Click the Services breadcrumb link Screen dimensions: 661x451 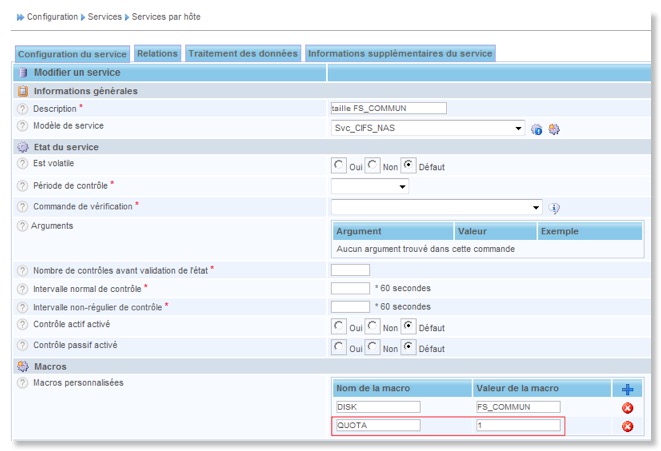[x=106, y=17]
